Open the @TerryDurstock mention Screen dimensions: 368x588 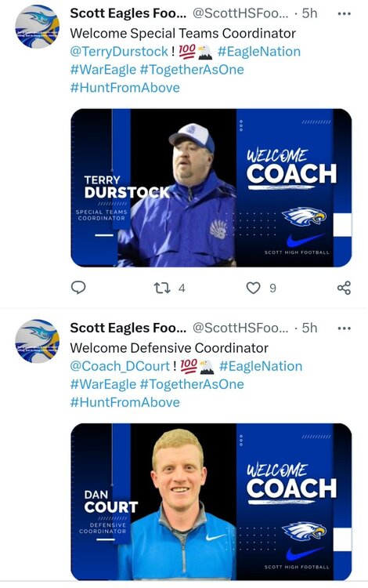[x=119, y=52]
